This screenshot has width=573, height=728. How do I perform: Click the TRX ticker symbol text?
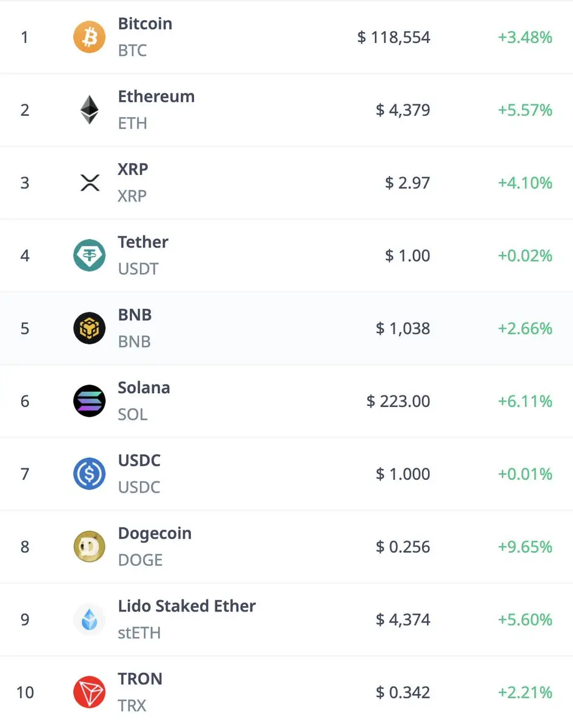tap(132, 706)
